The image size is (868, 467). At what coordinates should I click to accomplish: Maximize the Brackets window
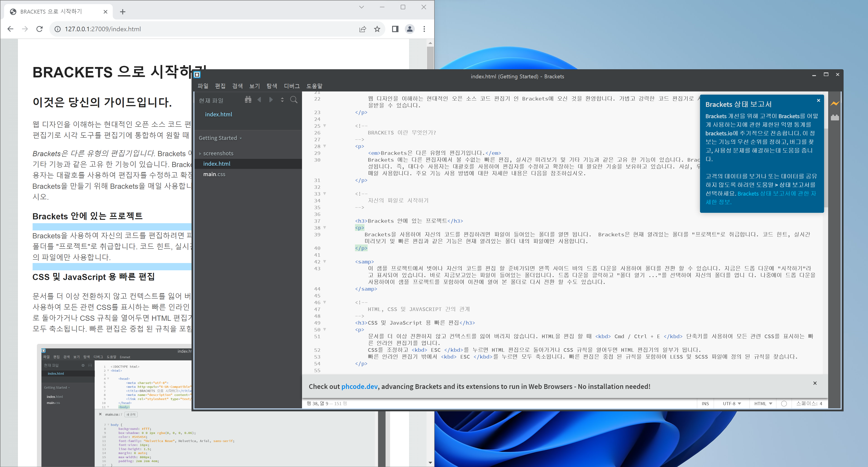pos(826,74)
